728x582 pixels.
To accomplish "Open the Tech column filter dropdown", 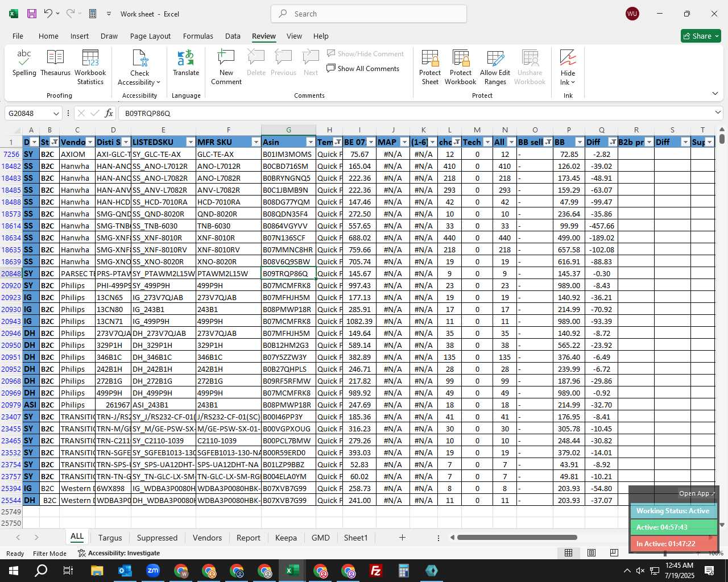I will coord(487,142).
